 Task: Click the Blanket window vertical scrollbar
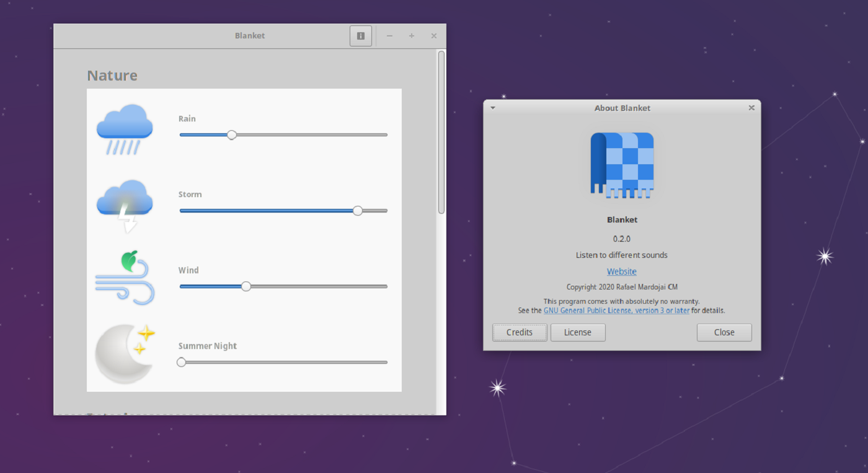tap(441, 133)
